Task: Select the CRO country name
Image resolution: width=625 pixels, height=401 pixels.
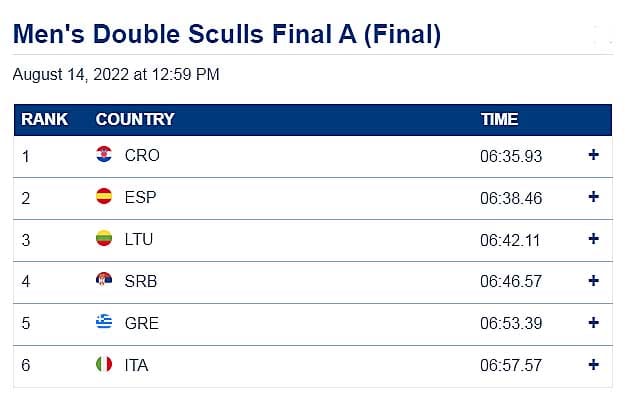Action: tap(142, 155)
